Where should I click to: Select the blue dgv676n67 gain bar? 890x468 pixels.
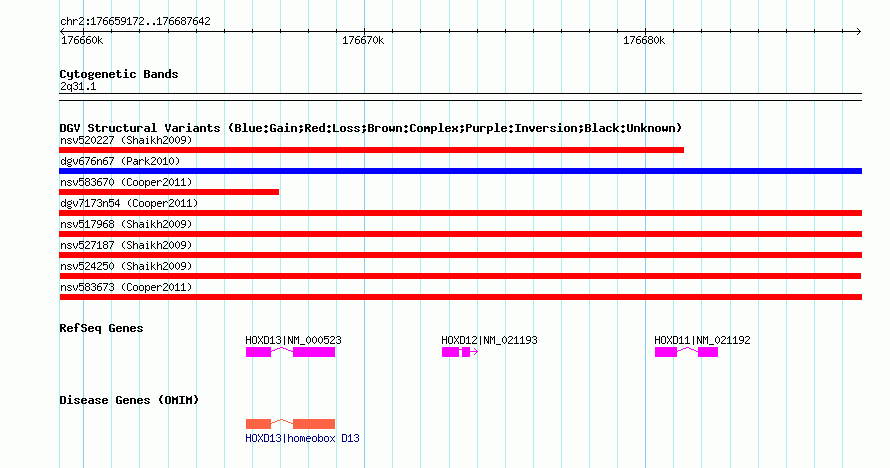pos(460,171)
